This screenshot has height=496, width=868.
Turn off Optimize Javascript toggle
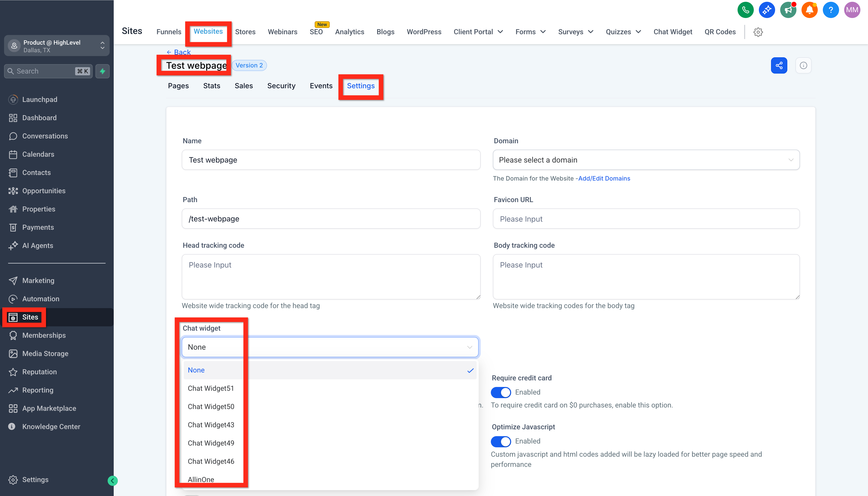tap(500, 441)
